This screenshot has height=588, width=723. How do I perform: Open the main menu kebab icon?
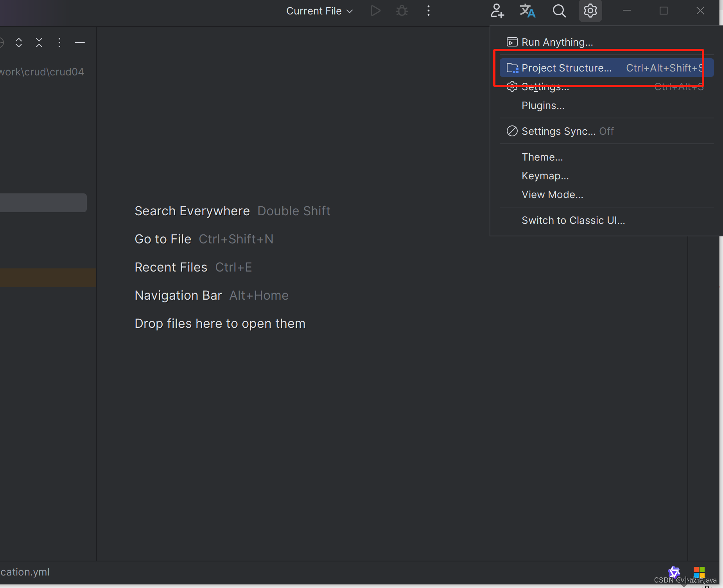[428, 11]
